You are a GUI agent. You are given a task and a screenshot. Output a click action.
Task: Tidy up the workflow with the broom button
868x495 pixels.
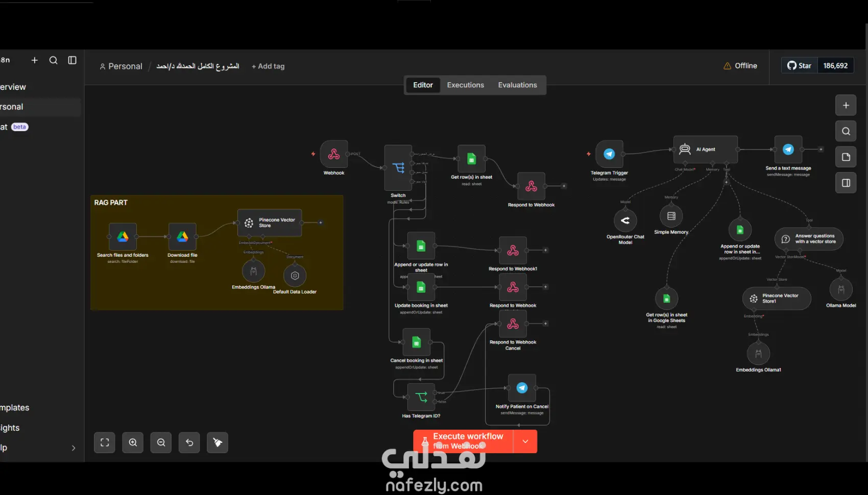218,442
